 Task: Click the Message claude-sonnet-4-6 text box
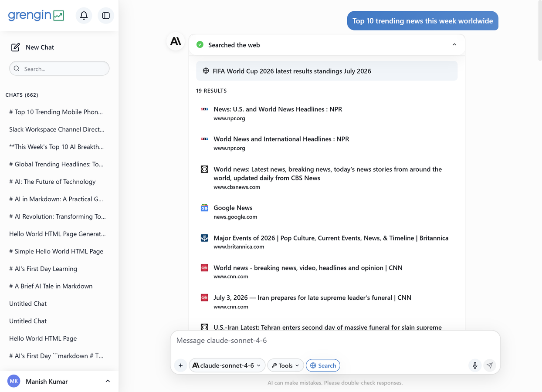[335, 341]
